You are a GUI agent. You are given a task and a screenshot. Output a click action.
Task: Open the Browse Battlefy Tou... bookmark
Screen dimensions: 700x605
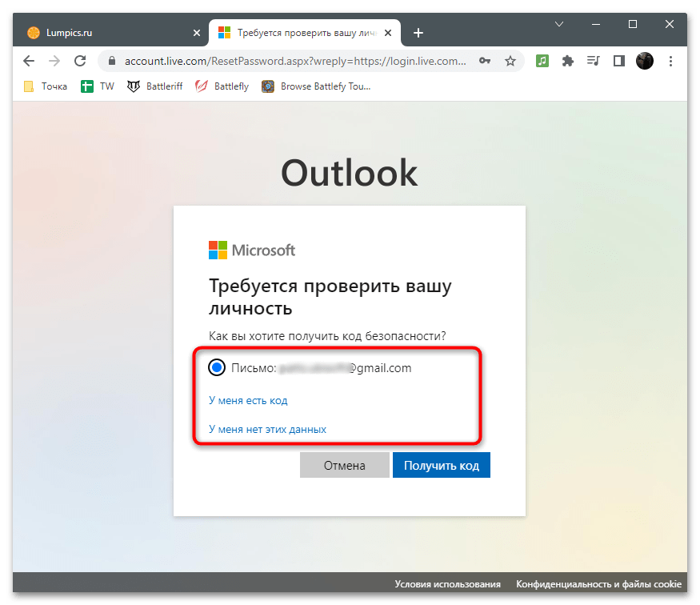click(316, 86)
